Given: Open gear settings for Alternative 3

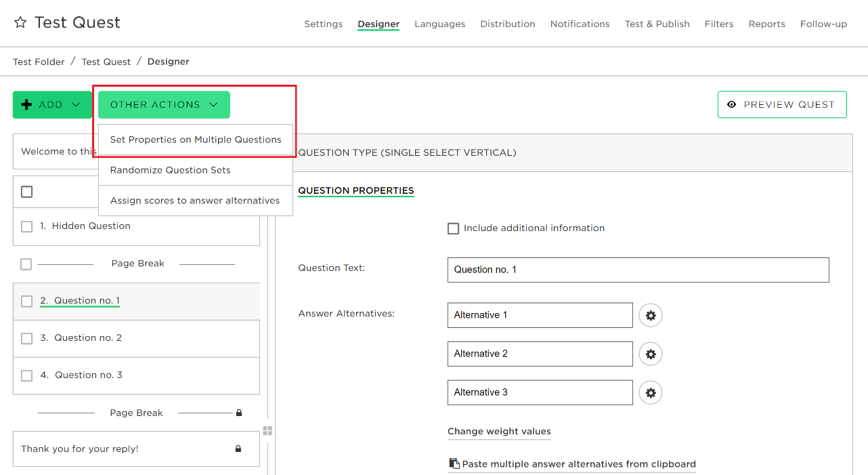Looking at the screenshot, I should coord(651,392).
